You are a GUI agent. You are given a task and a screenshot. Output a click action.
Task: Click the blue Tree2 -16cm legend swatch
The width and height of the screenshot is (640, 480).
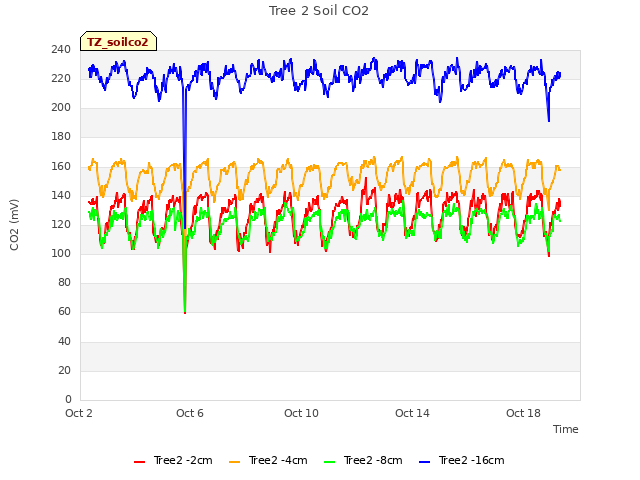click(424, 462)
